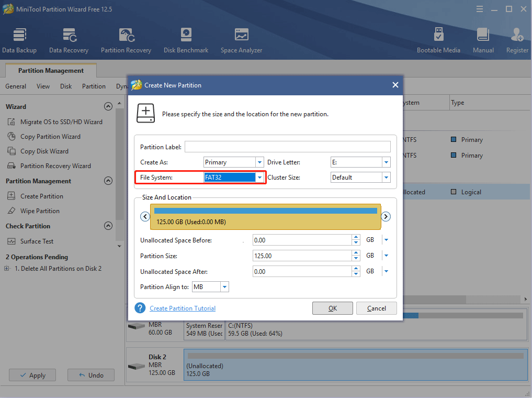Click the Partition Size value field

tap(302, 256)
